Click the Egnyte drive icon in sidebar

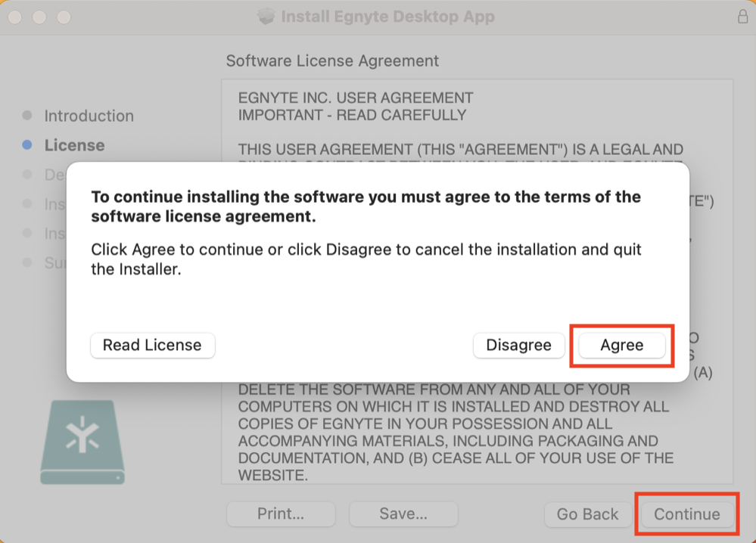tap(82, 442)
